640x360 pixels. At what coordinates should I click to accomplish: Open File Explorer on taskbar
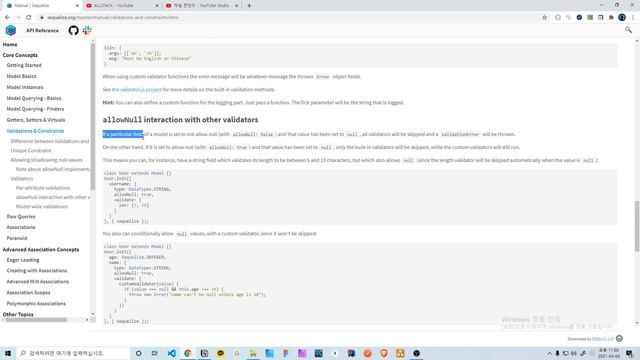(x=253, y=353)
